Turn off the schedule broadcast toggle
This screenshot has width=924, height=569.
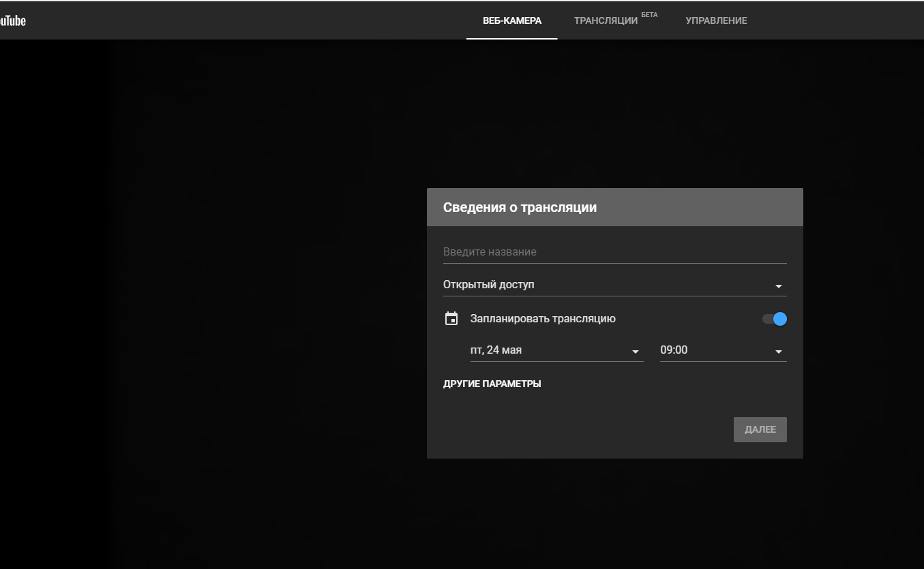coord(775,319)
